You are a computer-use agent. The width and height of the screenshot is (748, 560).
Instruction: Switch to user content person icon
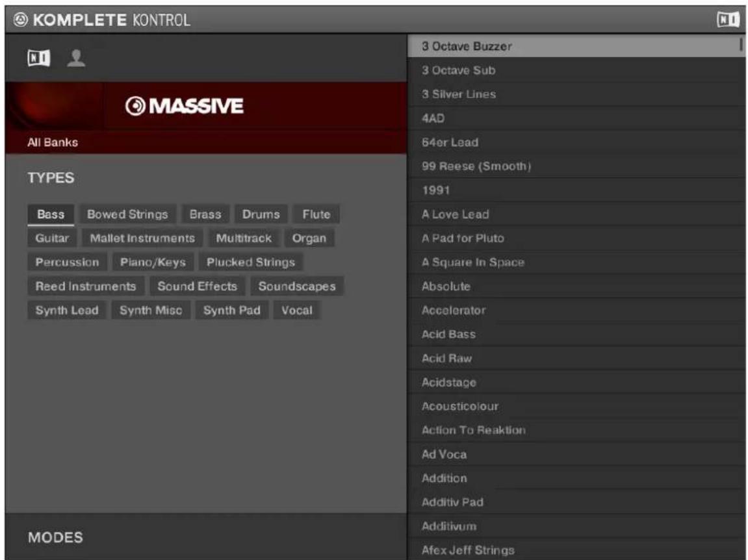76,58
